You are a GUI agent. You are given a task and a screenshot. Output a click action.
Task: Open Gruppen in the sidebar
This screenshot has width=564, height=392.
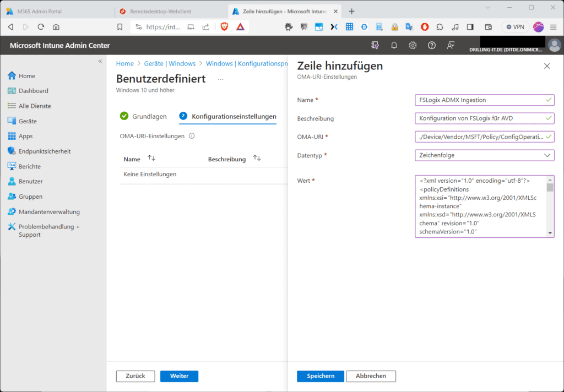coord(25,197)
